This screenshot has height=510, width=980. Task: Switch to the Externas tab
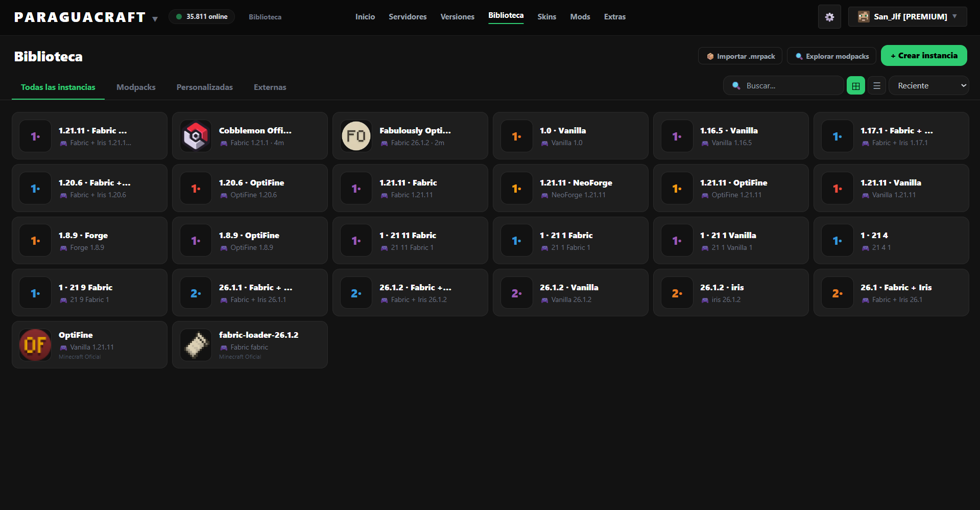pyautogui.click(x=270, y=87)
